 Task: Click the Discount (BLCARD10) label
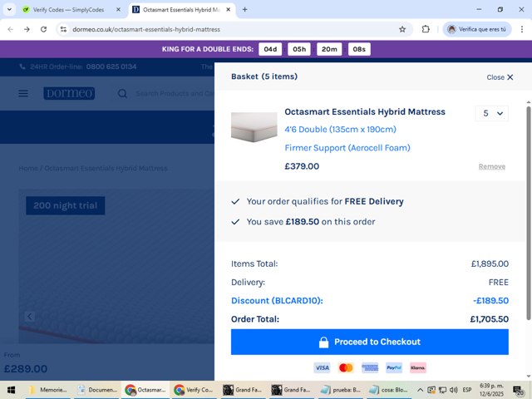click(277, 301)
